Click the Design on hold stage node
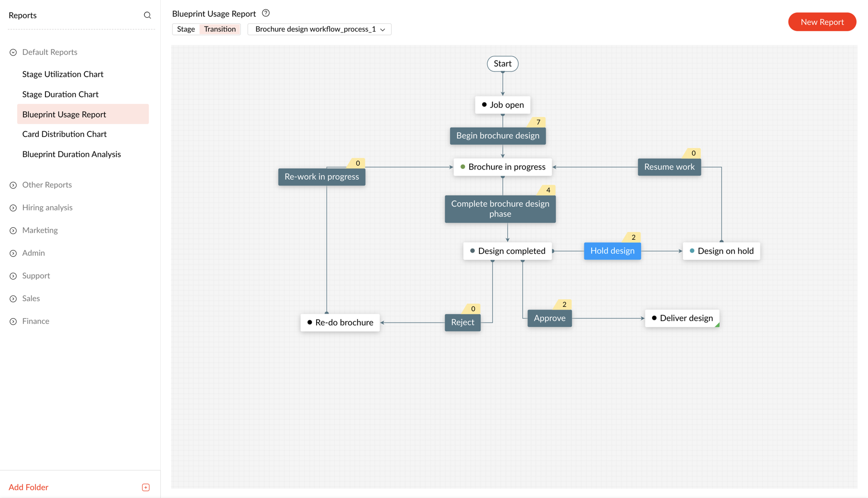Screen dimensions: 868x498 tap(721, 251)
